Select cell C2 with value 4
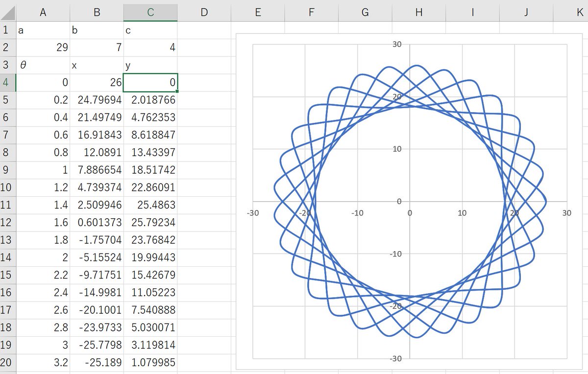The width and height of the screenshot is (588, 374). coord(150,47)
